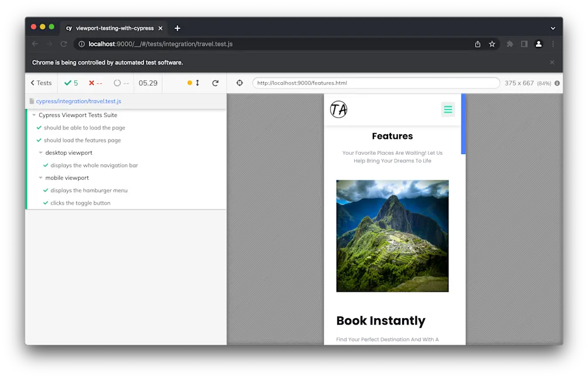Toggle auto-scrolling with the arrows icon
This screenshot has width=588, height=378.
(197, 83)
